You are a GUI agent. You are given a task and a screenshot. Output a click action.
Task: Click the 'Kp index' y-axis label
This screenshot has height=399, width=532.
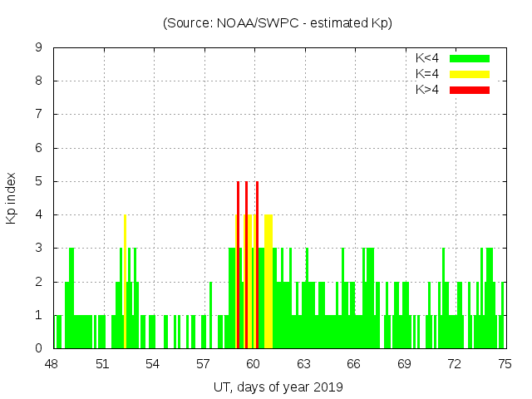pyautogui.click(x=12, y=198)
